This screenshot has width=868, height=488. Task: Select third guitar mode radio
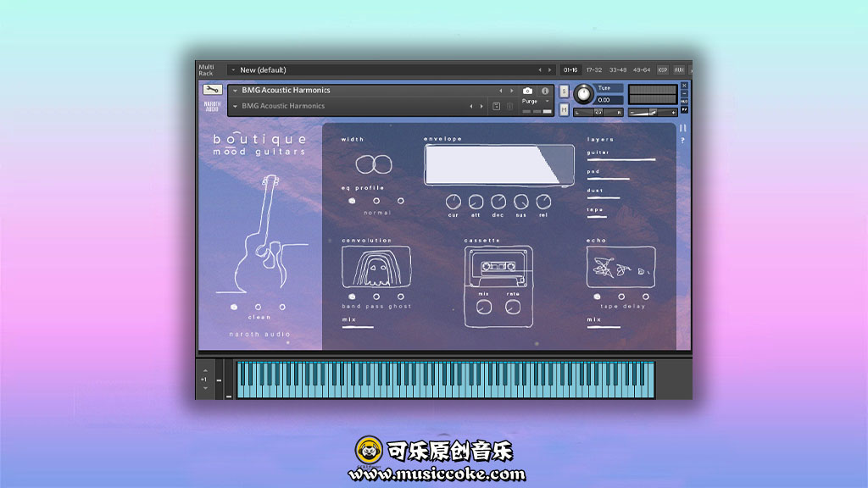click(x=282, y=307)
